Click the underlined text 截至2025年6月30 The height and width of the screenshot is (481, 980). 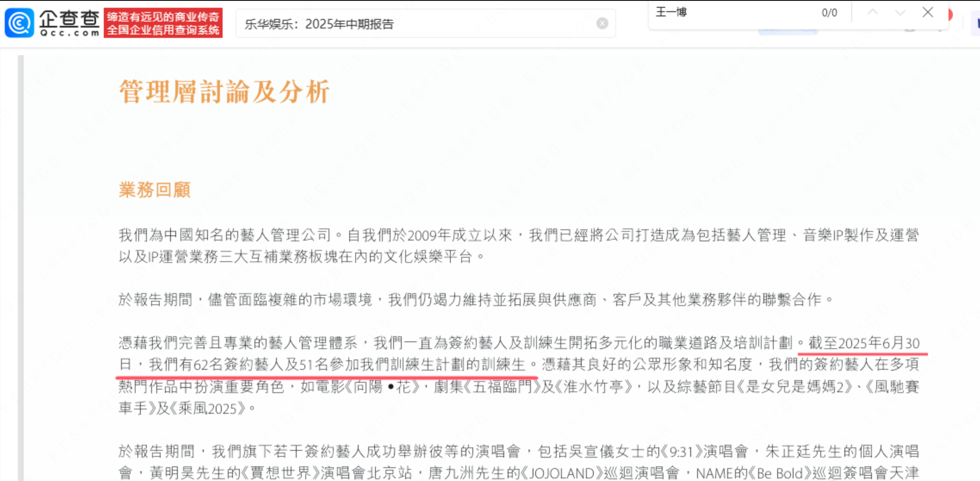click(864, 343)
